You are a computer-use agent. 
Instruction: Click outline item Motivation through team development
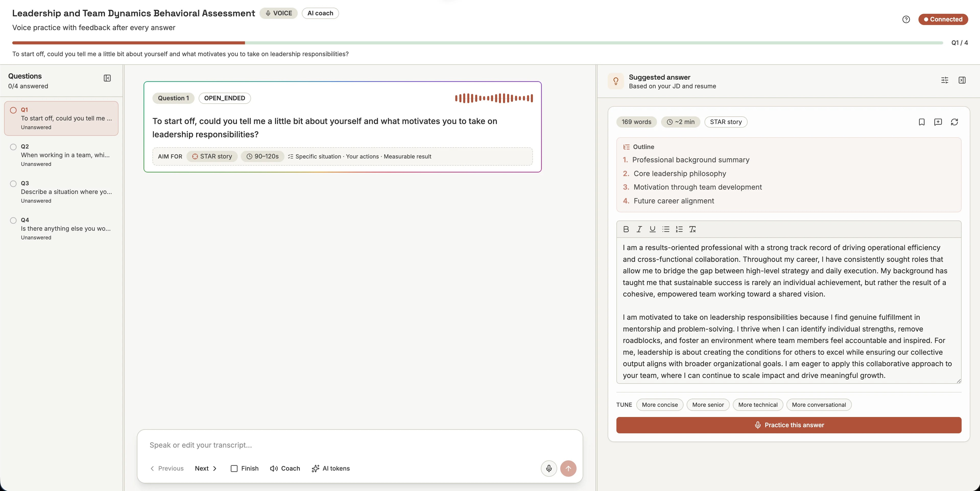(698, 187)
